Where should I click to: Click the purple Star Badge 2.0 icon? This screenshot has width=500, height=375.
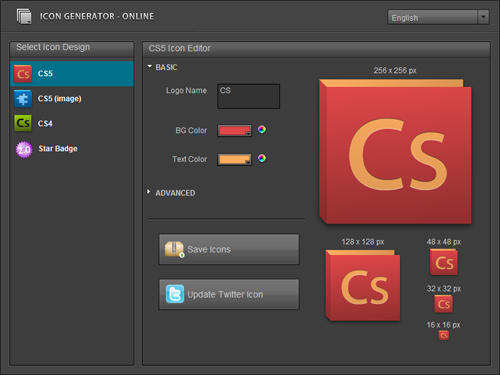(x=24, y=149)
